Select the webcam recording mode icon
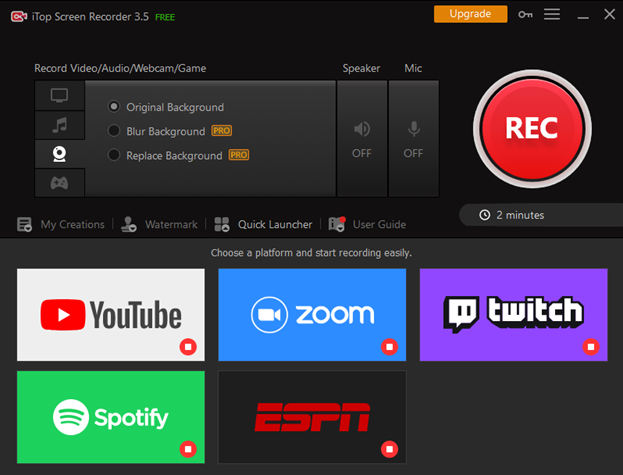This screenshot has width=623, height=475. 60,154
